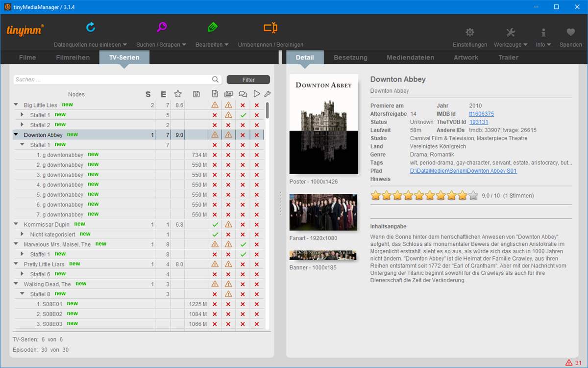588x368 pixels.
Task: Collapse the Downton Abbey node
Action: tap(16, 135)
